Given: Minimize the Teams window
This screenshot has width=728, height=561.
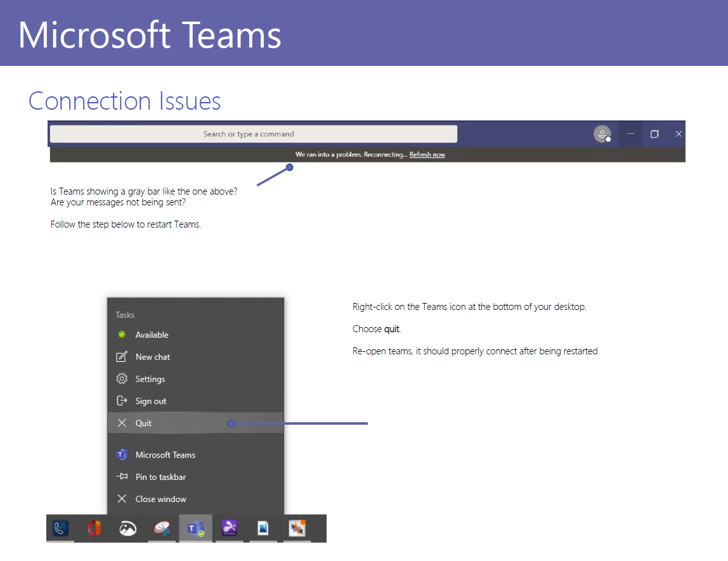Looking at the screenshot, I should click(x=630, y=134).
